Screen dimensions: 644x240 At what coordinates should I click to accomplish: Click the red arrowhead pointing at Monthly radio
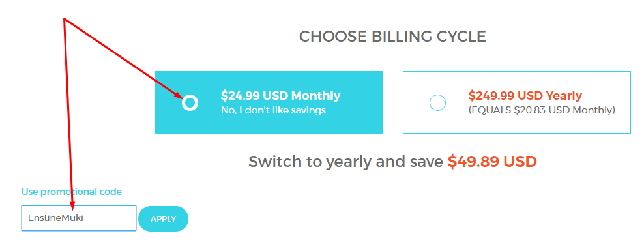tap(177, 95)
